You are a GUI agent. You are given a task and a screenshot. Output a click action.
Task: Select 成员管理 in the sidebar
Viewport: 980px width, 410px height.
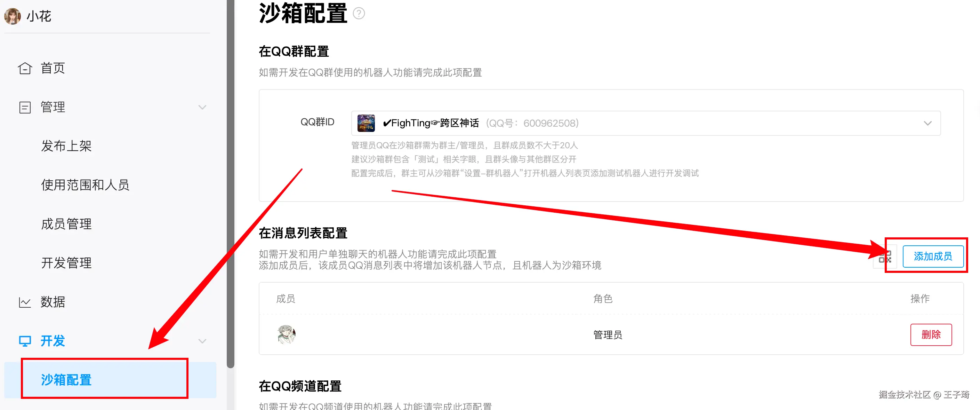click(x=66, y=224)
